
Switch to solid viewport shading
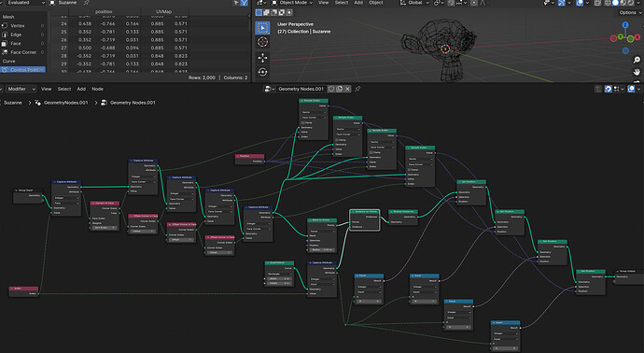point(615,3)
